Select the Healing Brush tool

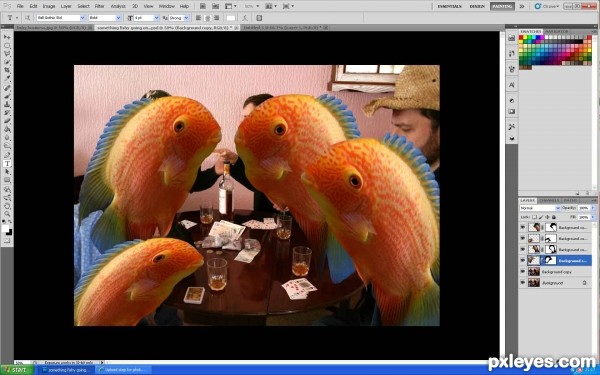[7, 88]
